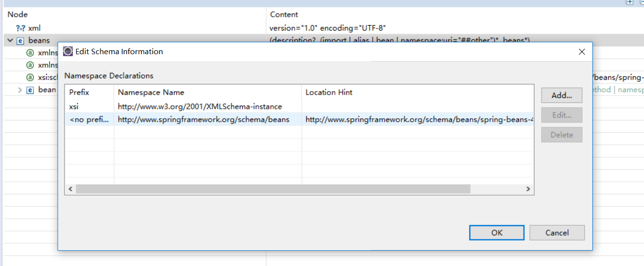Click the bean element icon

30,90
